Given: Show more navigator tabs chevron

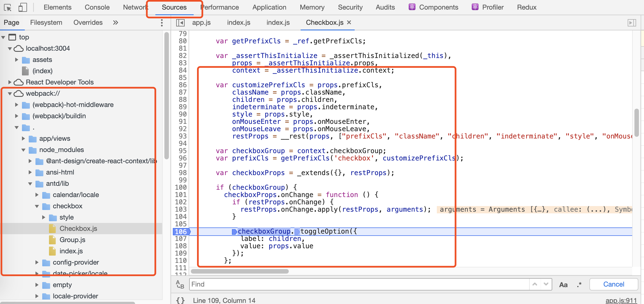Looking at the screenshot, I should coord(115,23).
